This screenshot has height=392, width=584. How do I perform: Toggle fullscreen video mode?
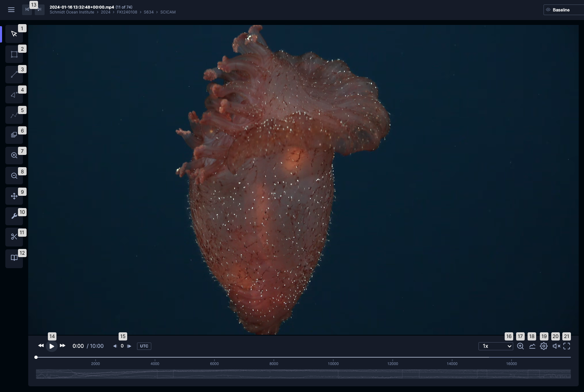[x=566, y=346]
